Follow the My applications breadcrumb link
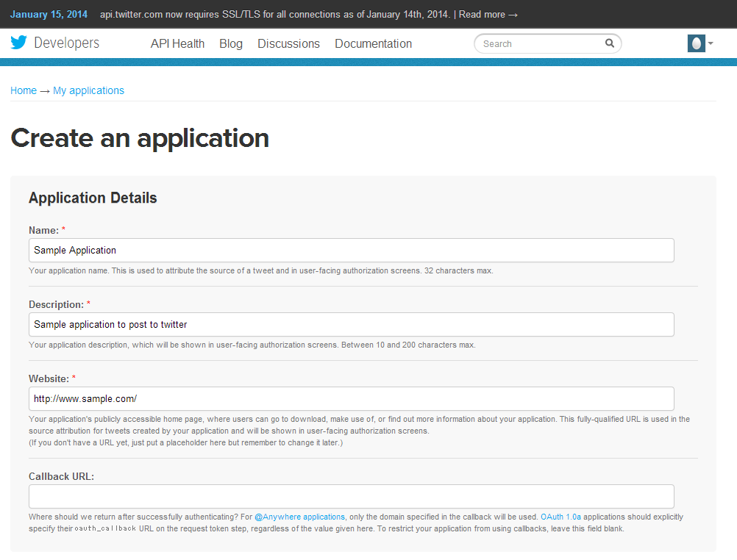This screenshot has width=737, height=560. [88, 90]
